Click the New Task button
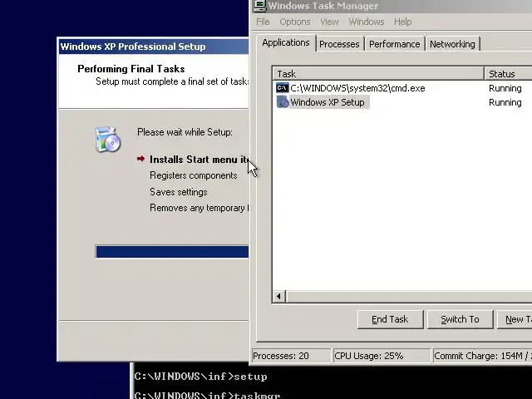 (515, 319)
